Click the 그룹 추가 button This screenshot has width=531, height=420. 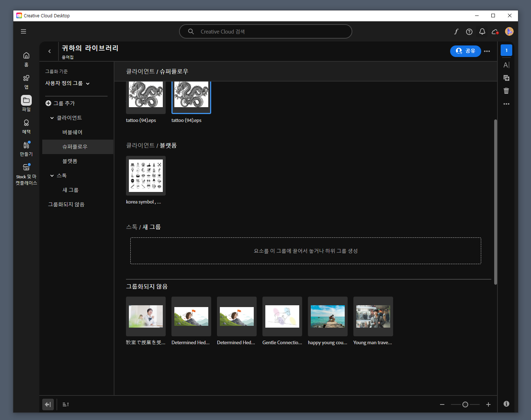coord(60,104)
